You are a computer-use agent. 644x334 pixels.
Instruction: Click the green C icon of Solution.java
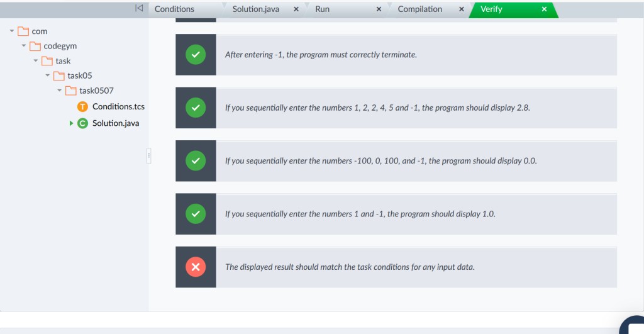click(x=82, y=123)
